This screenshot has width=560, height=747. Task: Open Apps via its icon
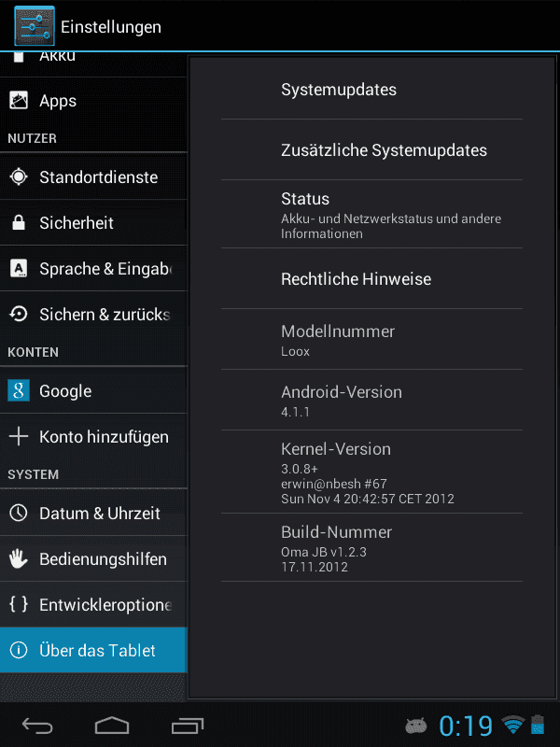coord(19,101)
